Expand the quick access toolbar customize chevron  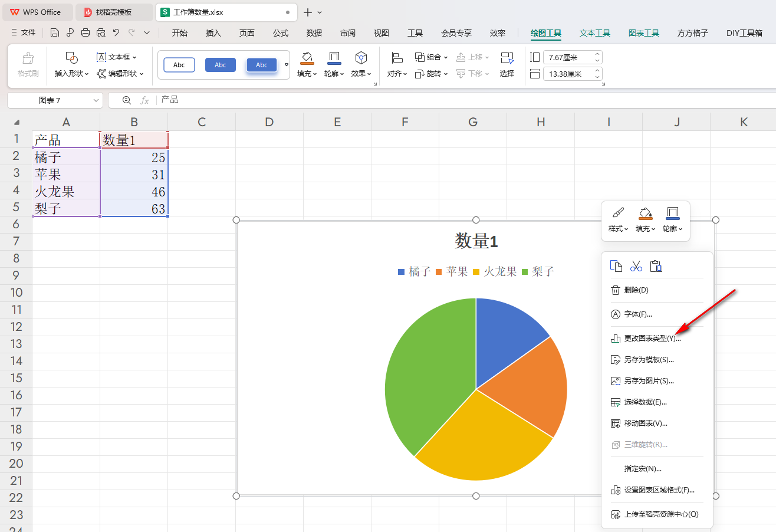click(147, 32)
